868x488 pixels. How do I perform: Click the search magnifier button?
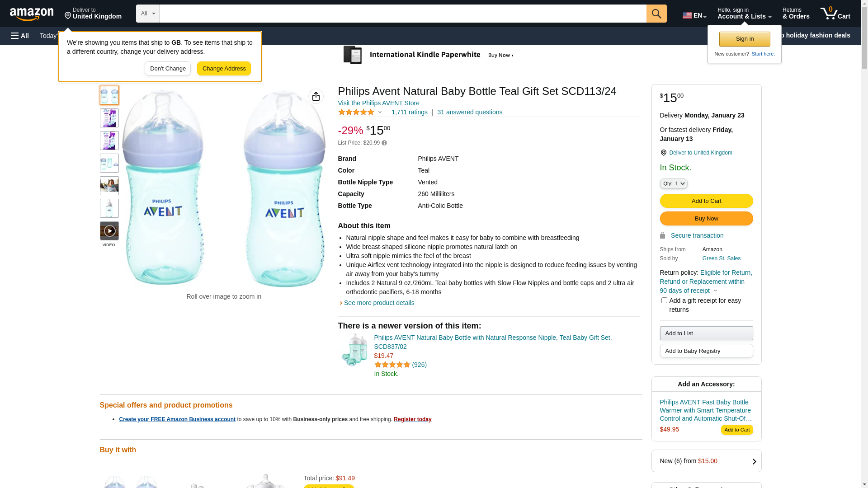[656, 14]
